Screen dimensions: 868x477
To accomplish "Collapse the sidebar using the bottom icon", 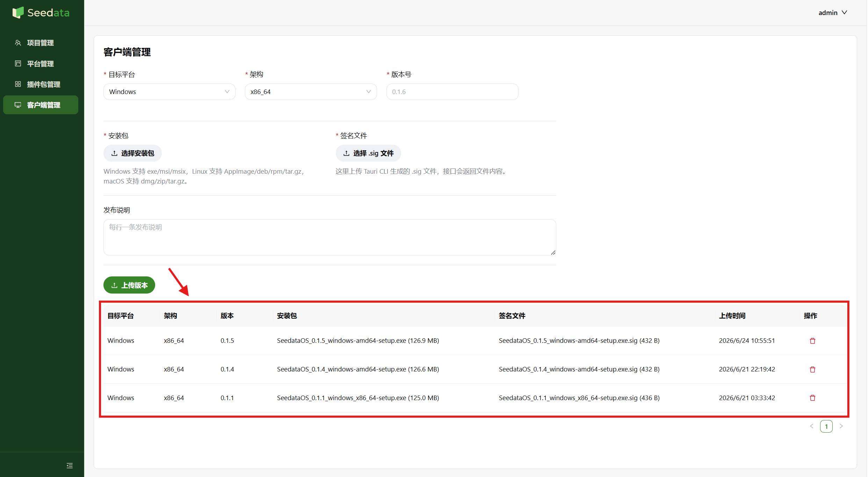I will coord(70,465).
